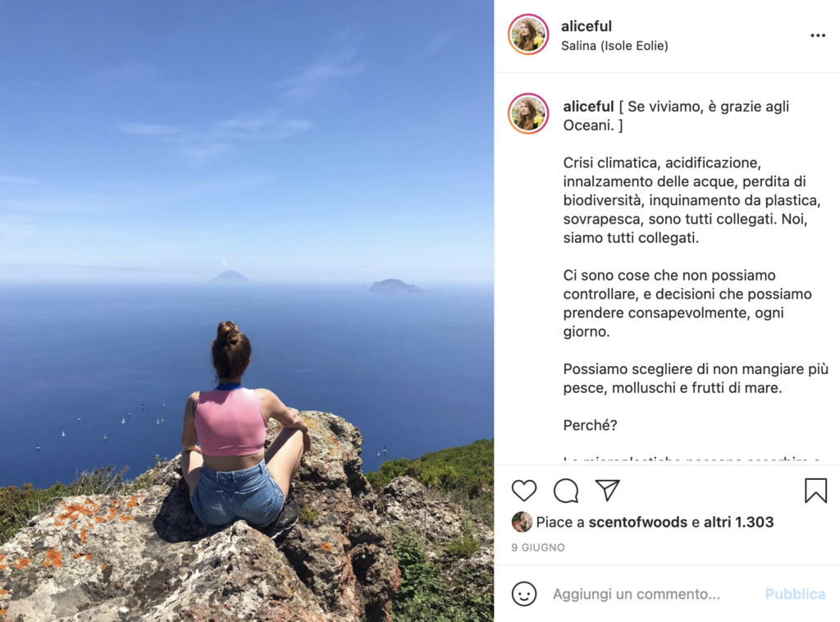
Task: Open comments via the speech bubble icon
Action: tap(566, 491)
